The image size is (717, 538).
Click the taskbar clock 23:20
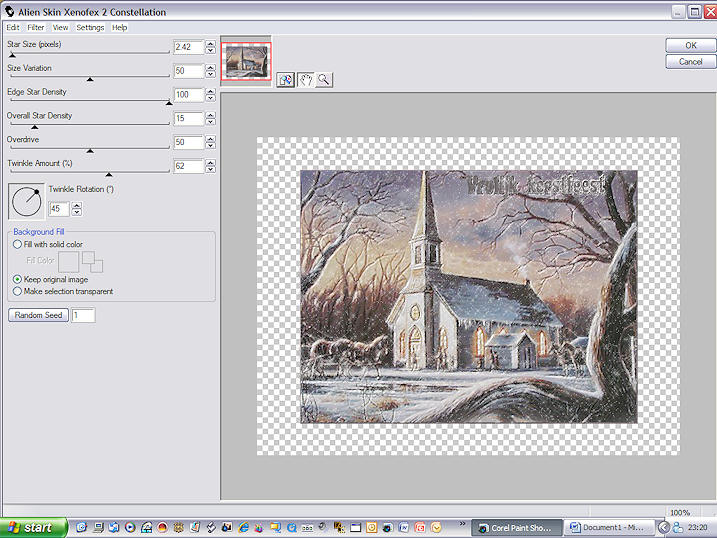pos(698,527)
